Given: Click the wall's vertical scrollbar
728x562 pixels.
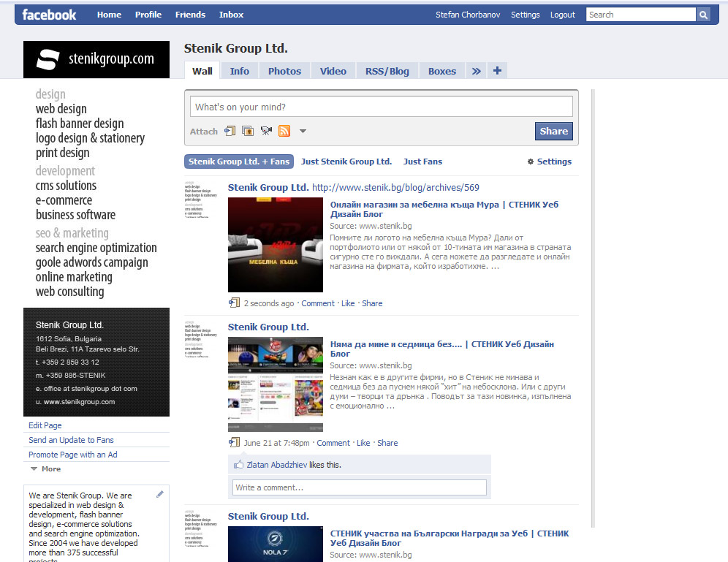Looking at the screenshot, I should click(x=593, y=308).
